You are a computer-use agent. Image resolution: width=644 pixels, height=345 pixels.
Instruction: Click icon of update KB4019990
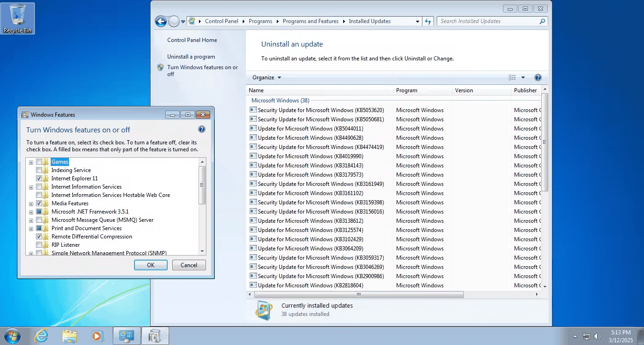tap(253, 156)
